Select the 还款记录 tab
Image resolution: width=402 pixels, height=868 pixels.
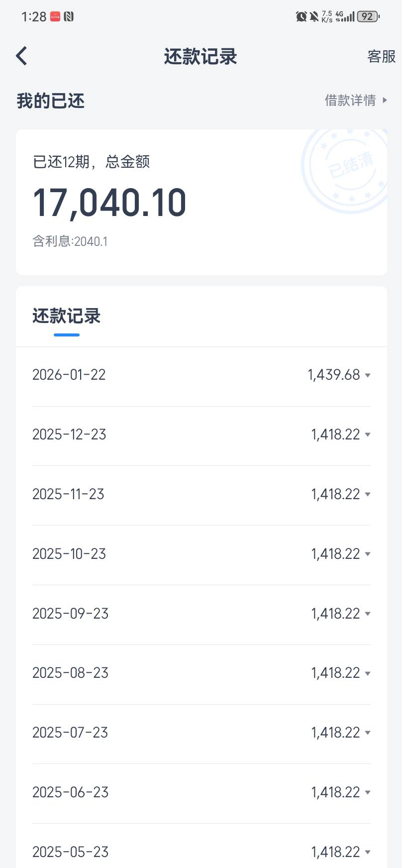[67, 317]
